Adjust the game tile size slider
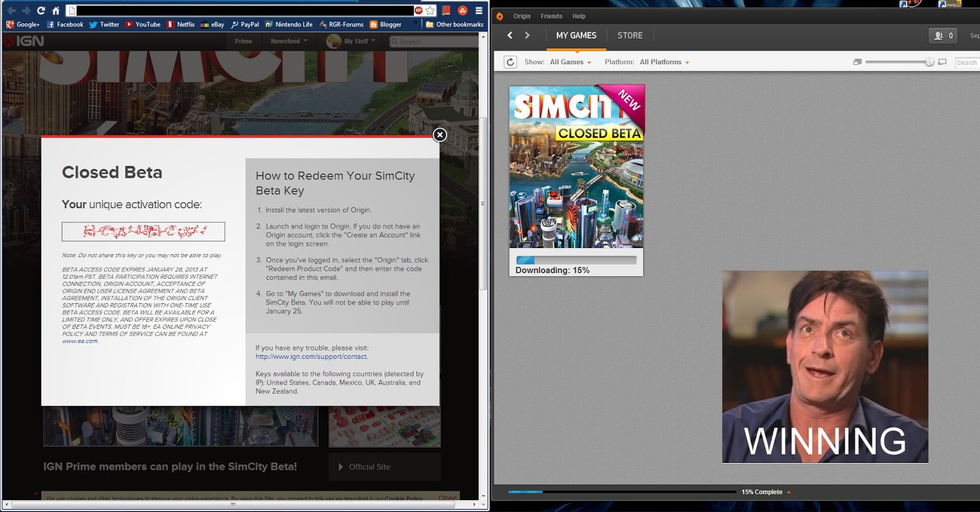This screenshot has height=512, width=980. pos(930,62)
